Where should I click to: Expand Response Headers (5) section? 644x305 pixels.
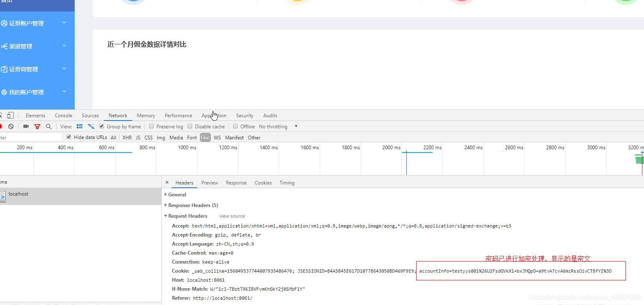[193, 205]
